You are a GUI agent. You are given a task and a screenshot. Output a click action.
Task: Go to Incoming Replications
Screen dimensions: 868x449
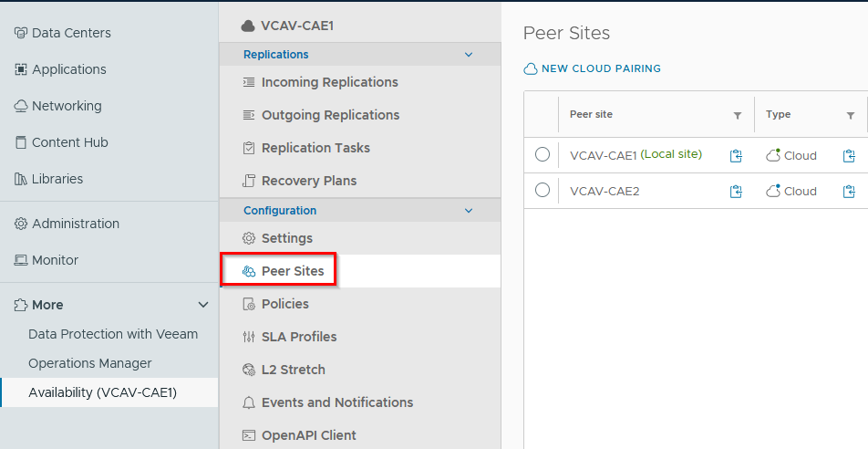(329, 82)
